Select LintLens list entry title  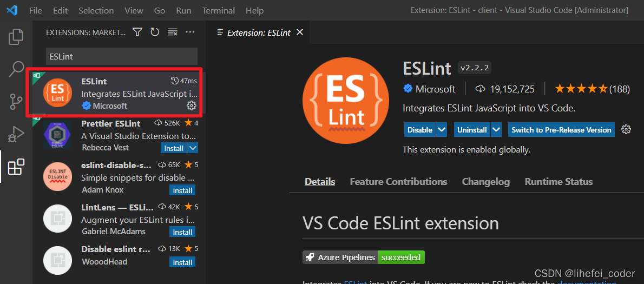[117, 207]
